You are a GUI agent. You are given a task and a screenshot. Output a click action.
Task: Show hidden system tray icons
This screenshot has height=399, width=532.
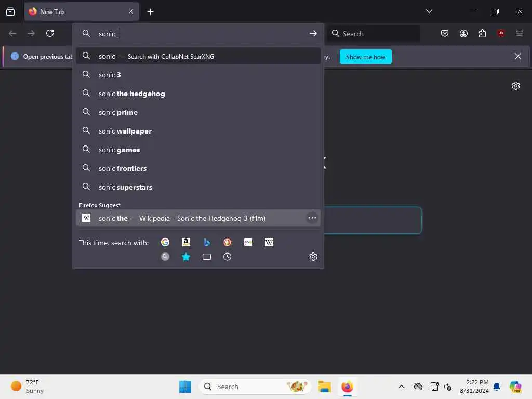[x=402, y=387]
